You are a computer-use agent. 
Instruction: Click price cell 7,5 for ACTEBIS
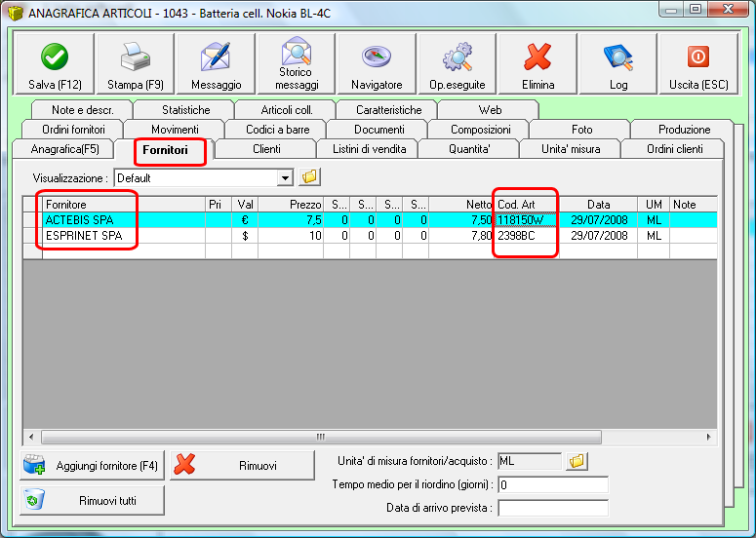click(x=291, y=220)
